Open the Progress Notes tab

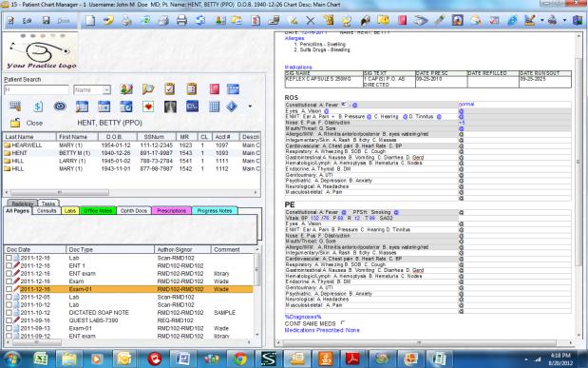click(x=215, y=211)
